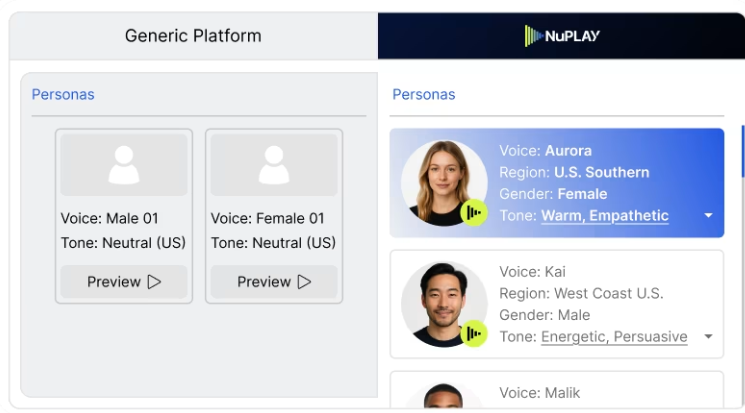
Task: Click the Personas heading in Generic Platform
Action: click(63, 95)
